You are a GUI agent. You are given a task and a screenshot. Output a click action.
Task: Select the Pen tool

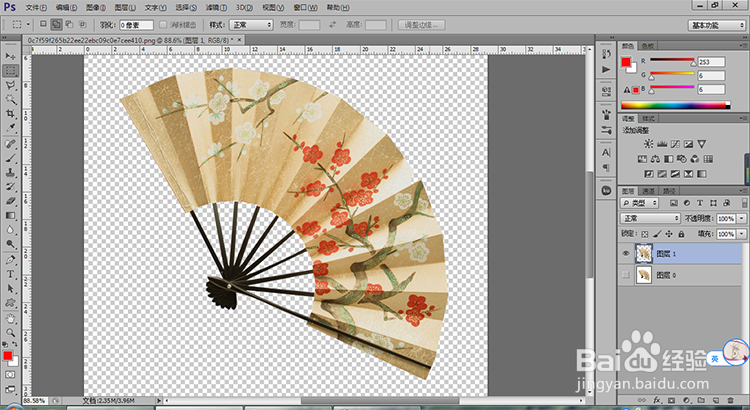(11, 260)
